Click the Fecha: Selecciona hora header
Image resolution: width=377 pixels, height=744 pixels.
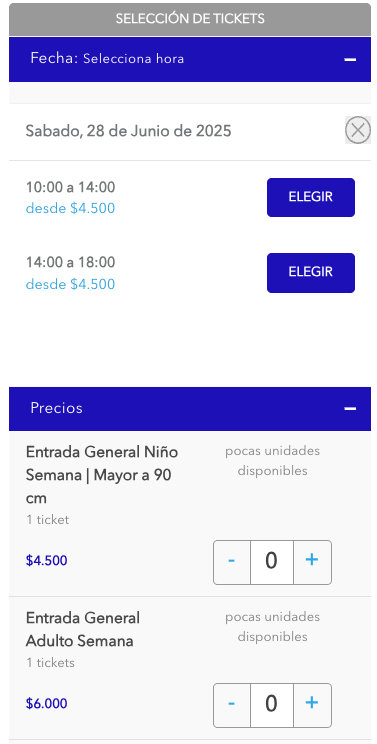click(190, 59)
